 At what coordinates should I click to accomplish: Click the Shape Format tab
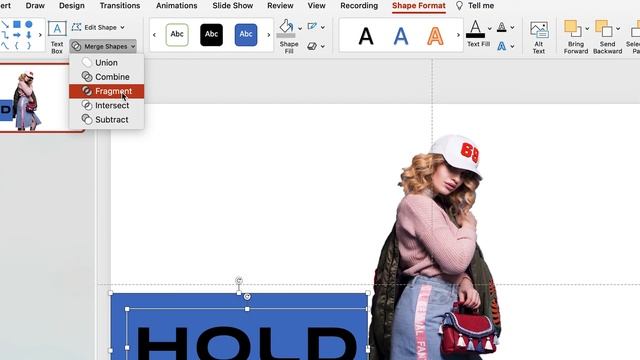[419, 6]
